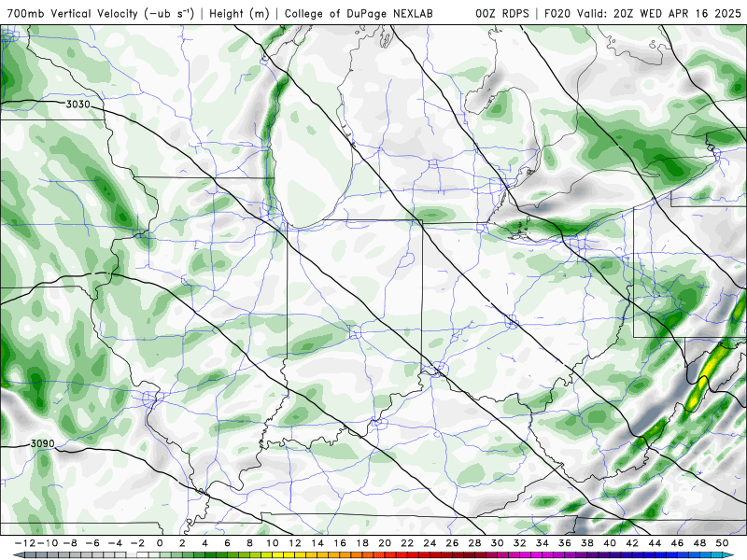747x560 pixels.
Task: Click the 40 value on color scale
Action: click(610, 543)
